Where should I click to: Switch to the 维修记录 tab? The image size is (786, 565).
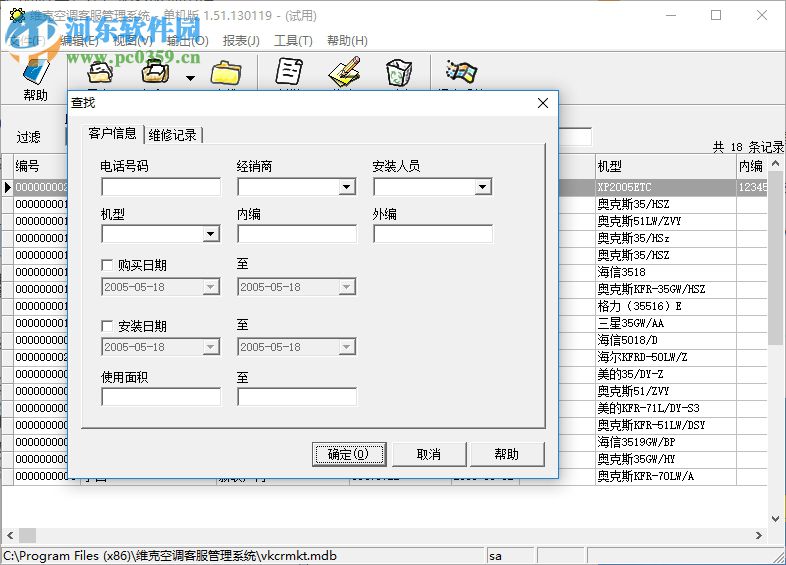coord(173,135)
